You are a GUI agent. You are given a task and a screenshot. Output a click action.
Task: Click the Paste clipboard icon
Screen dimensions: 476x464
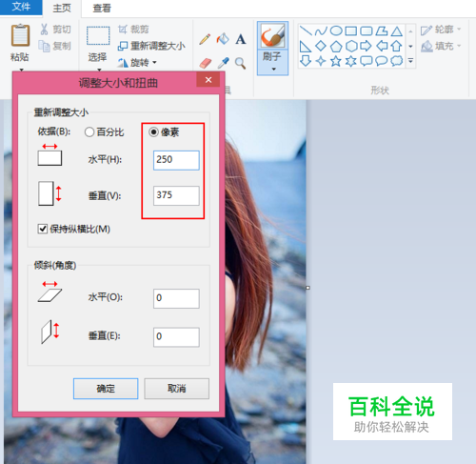tap(21, 35)
